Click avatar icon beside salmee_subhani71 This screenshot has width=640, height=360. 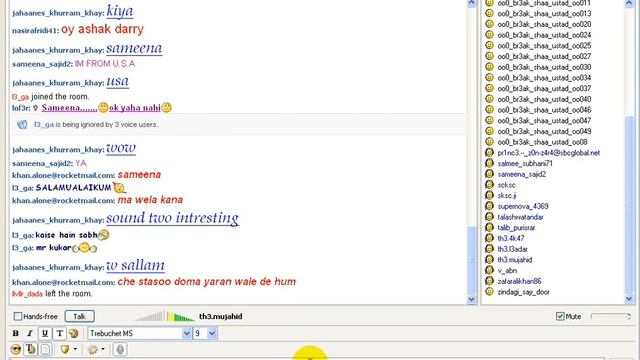point(489,163)
